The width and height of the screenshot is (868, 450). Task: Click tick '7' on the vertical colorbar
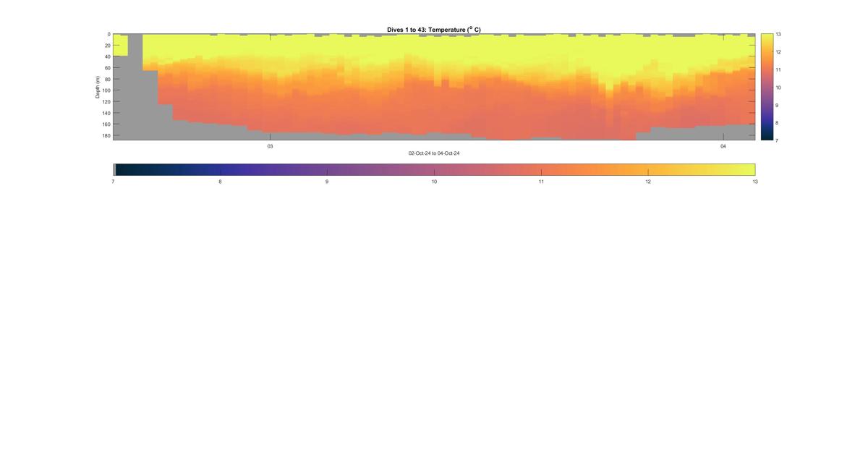tap(778, 140)
